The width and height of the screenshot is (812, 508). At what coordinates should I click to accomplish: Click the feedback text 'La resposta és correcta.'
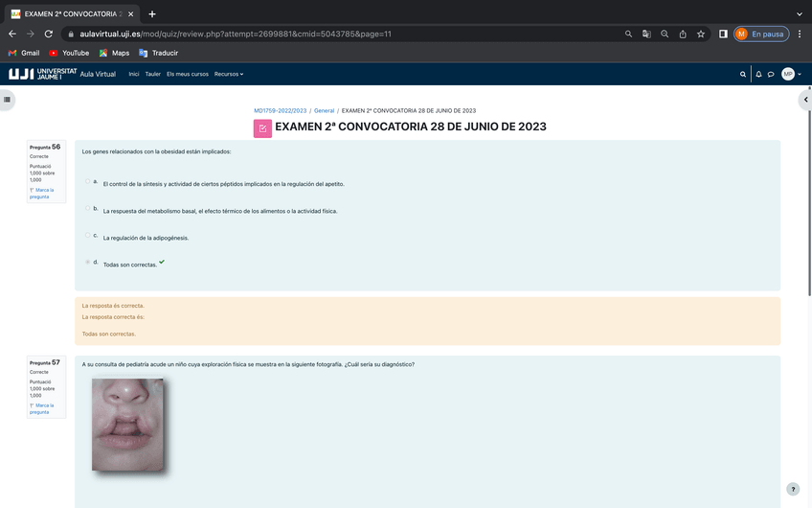point(113,306)
